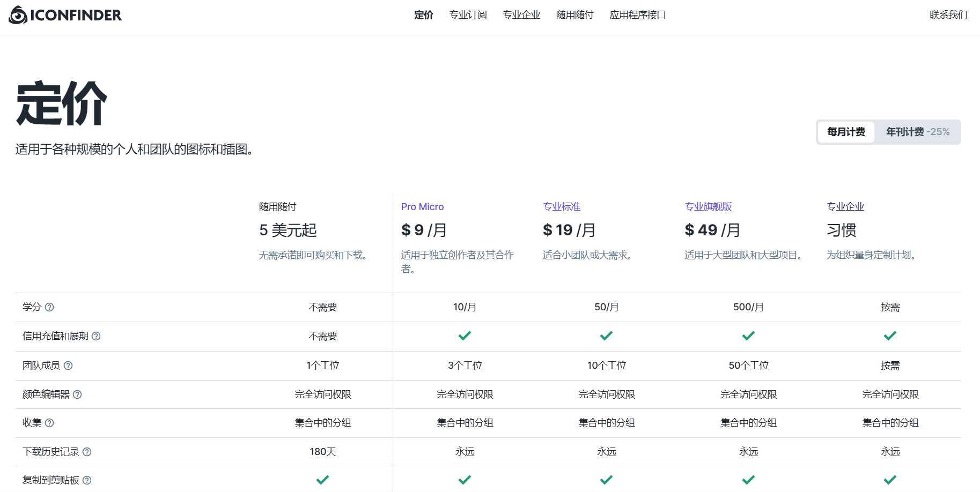Click 专业旗舰版 checkmark in 信用充值和展期 row
The height and width of the screenshot is (492, 980).
point(748,336)
